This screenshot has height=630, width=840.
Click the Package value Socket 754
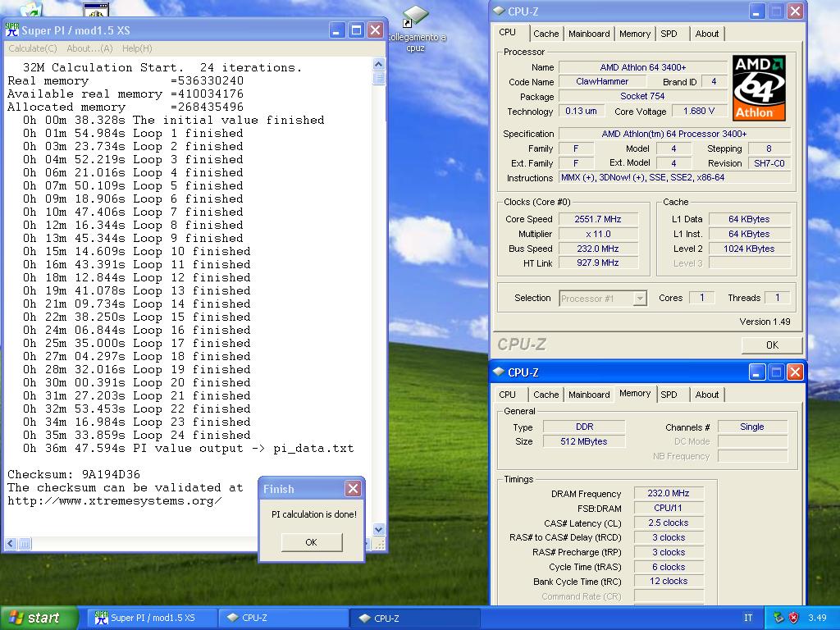point(642,96)
